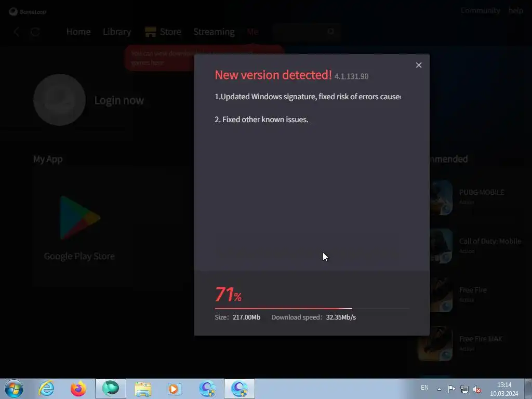Open Call of Duty: Mobile recommendation
Image resolution: width=532 pixels, height=399 pixels.
[490, 241]
